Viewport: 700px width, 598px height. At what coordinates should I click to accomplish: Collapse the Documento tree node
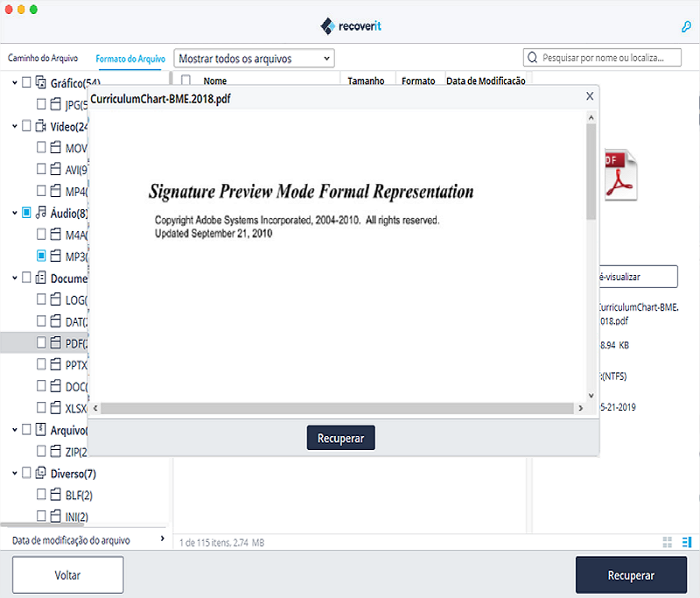14,278
